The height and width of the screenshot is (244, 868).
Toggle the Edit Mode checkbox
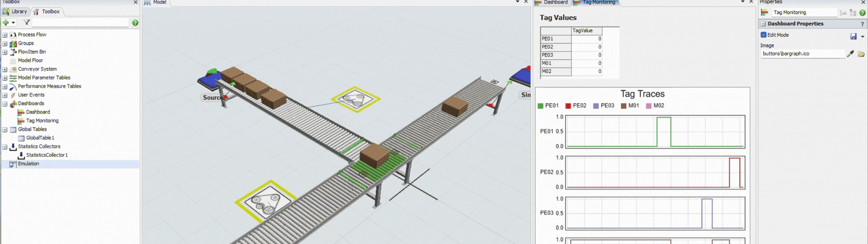pos(764,35)
